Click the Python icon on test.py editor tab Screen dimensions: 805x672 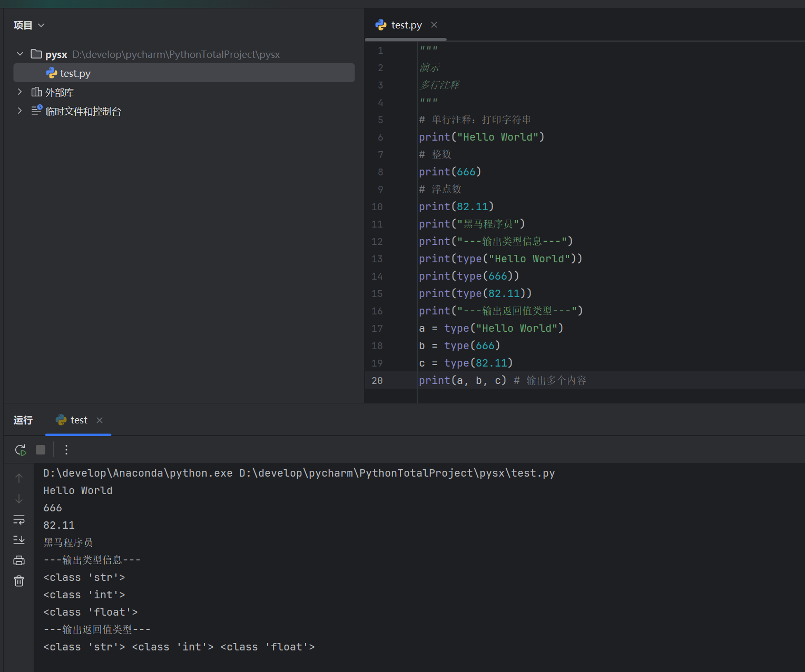pyautogui.click(x=381, y=25)
